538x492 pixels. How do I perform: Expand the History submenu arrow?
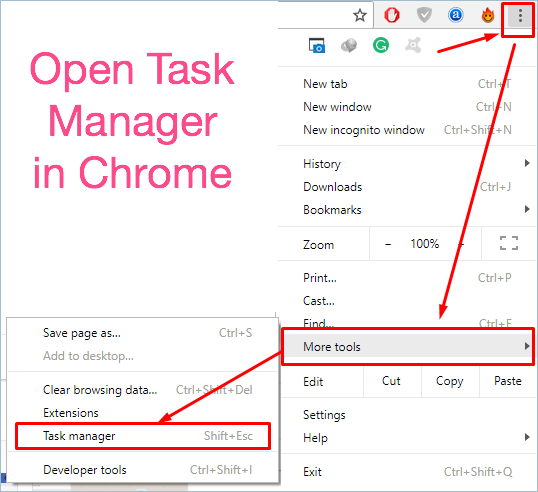tap(527, 163)
